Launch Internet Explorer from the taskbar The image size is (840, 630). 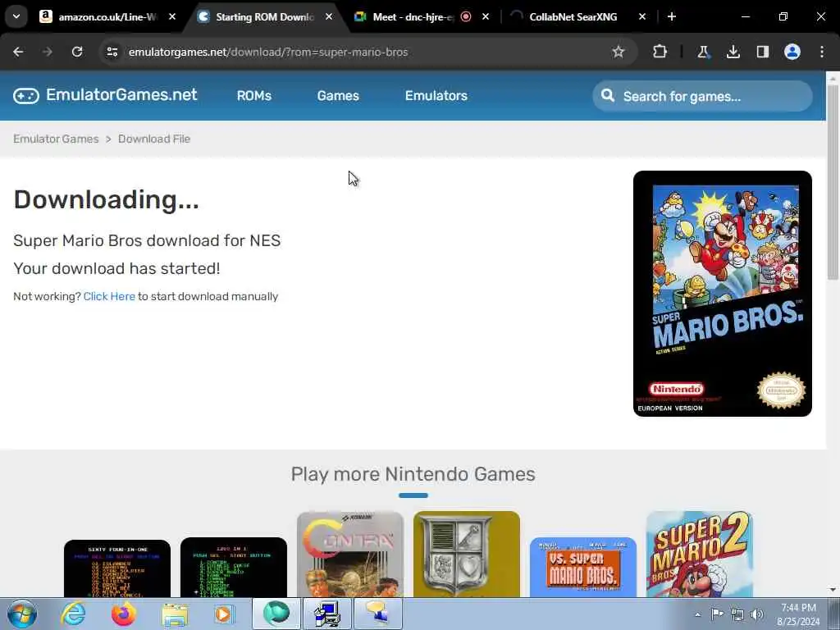[73, 614]
